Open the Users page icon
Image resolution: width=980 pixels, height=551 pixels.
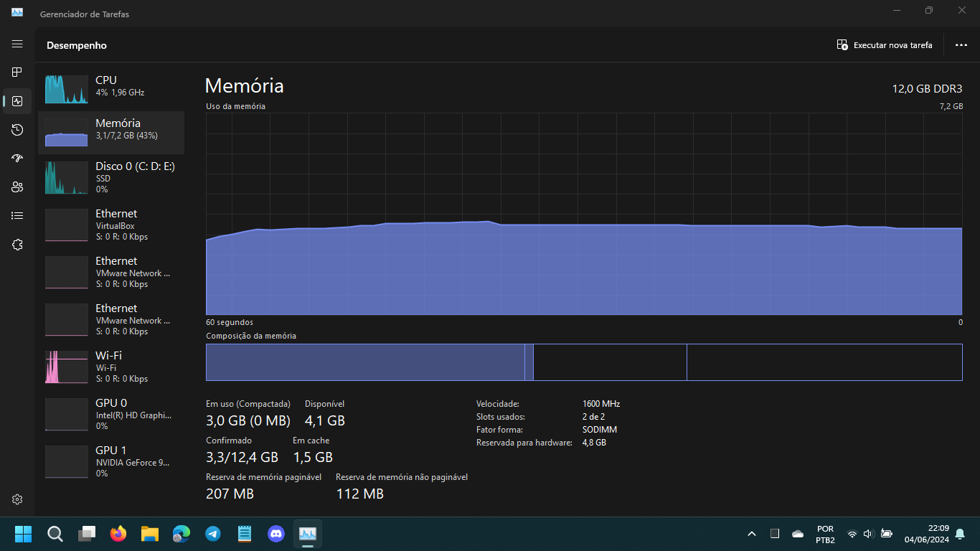coord(17,187)
